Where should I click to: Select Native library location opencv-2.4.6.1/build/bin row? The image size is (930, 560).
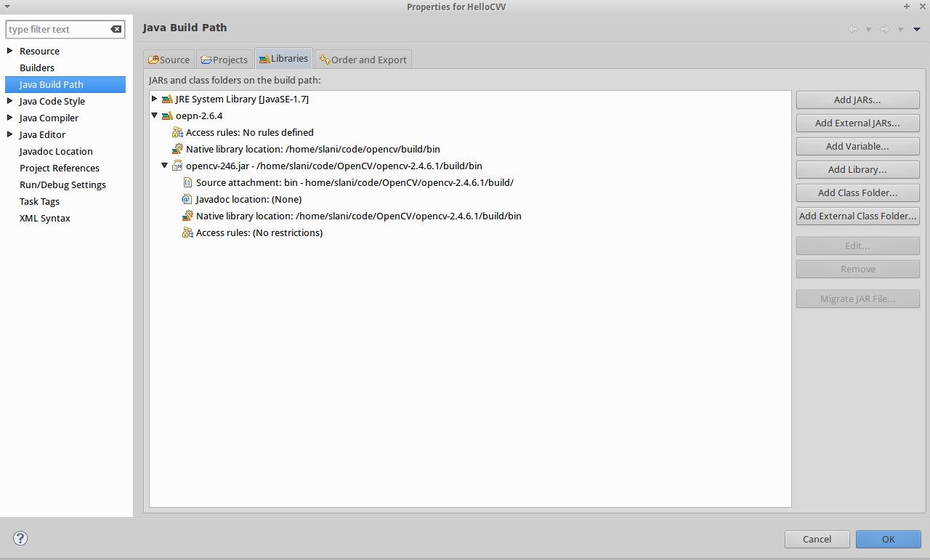click(x=359, y=216)
